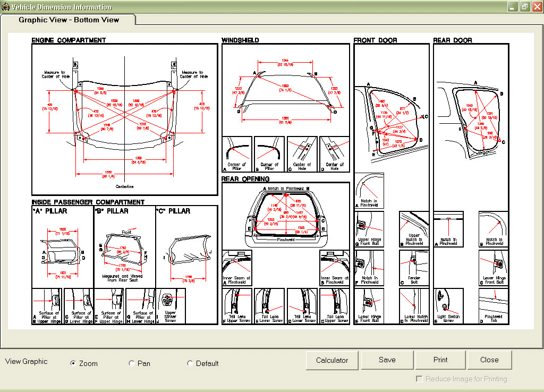Click Tail Lens Upper Screw C detail

(x=335, y=306)
